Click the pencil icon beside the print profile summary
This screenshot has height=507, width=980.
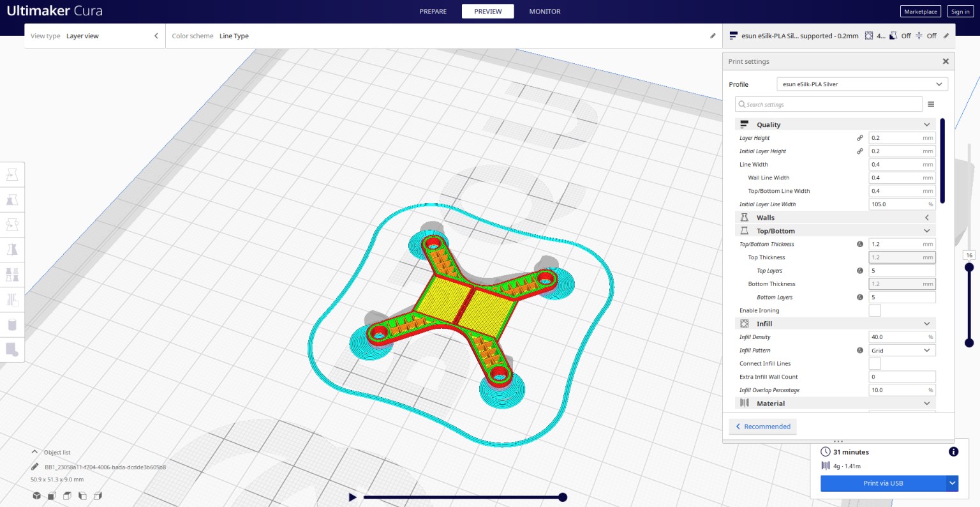[946, 36]
